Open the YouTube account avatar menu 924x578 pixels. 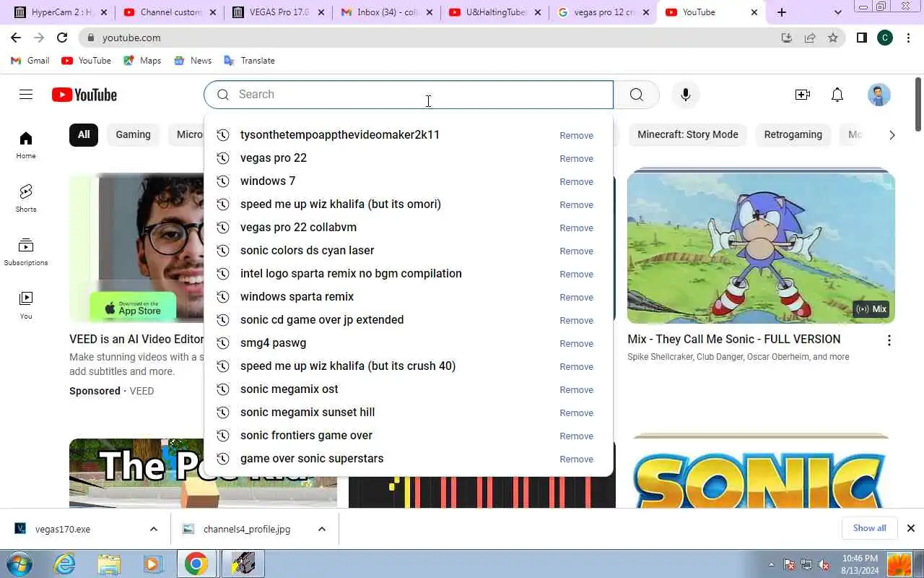pyautogui.click(x=879, y=95)
